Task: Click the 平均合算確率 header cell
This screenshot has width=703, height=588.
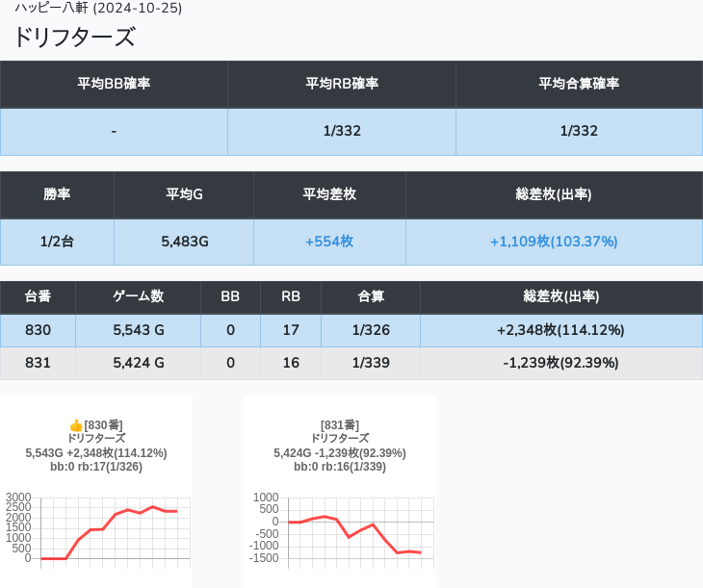Action: click(x=579, y=84)
